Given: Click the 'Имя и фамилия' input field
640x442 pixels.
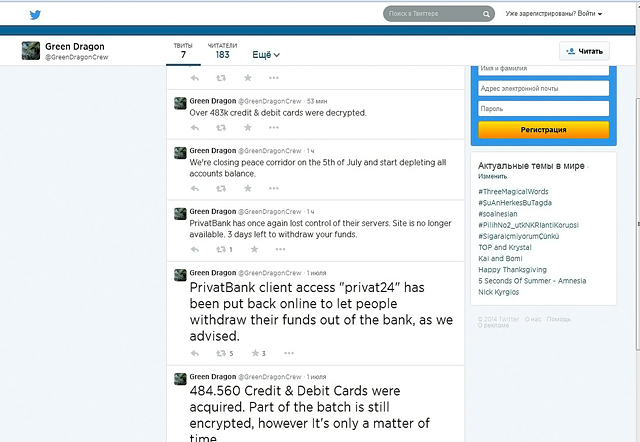Looking at the screenshot, I should [544, 69].
